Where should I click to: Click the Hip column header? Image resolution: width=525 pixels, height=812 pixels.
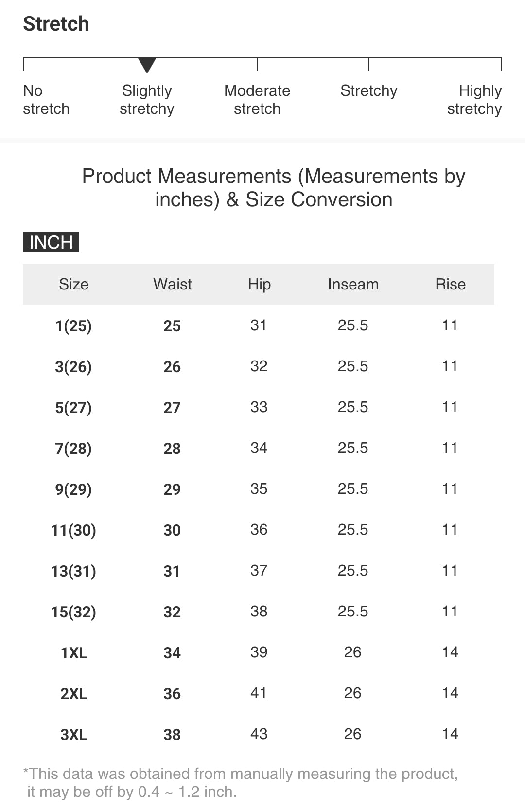[x=259, y=284]
